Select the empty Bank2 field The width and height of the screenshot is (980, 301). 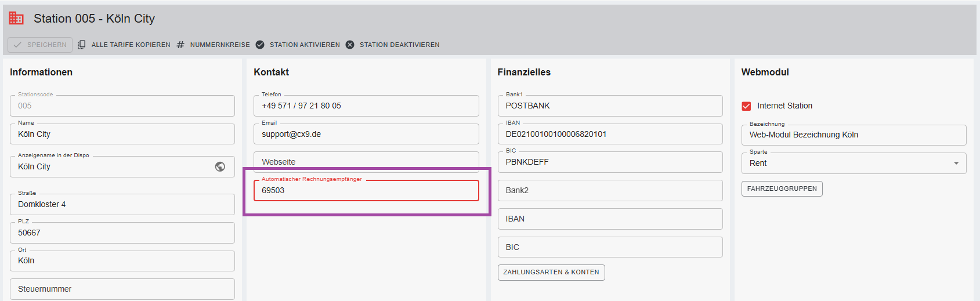609,191
